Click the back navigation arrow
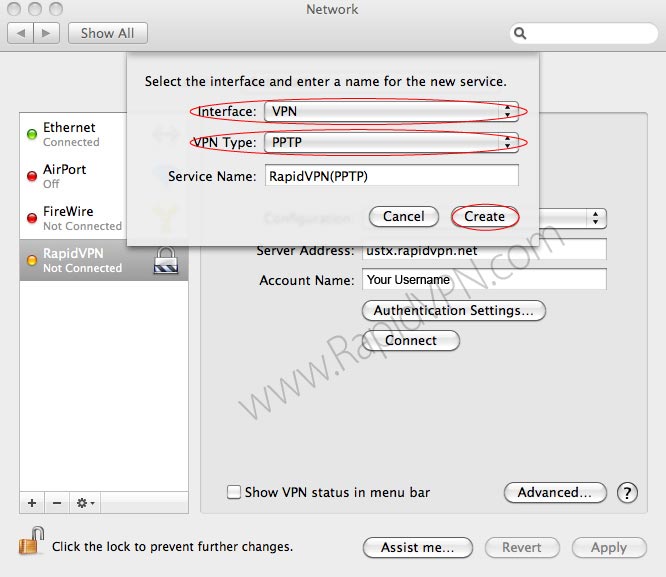This screenshot has height=577, width=666. click(20, 33)
